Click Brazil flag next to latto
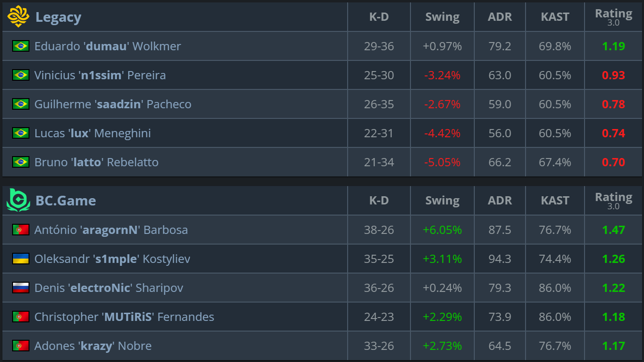 pos(21,162)
